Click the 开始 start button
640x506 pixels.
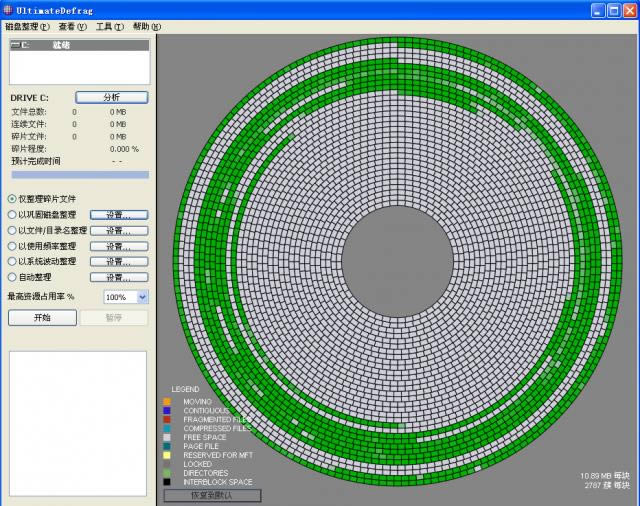point(42,317)
